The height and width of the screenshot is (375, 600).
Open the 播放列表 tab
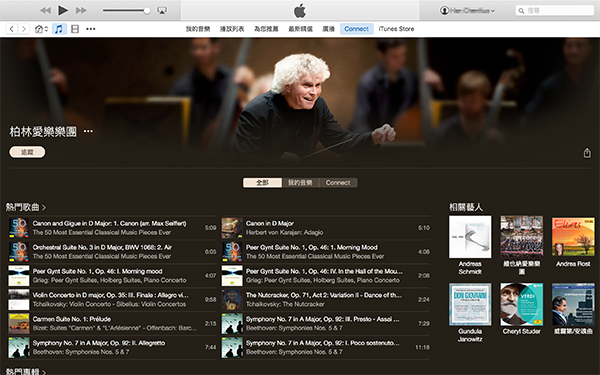tap(232, 29)
